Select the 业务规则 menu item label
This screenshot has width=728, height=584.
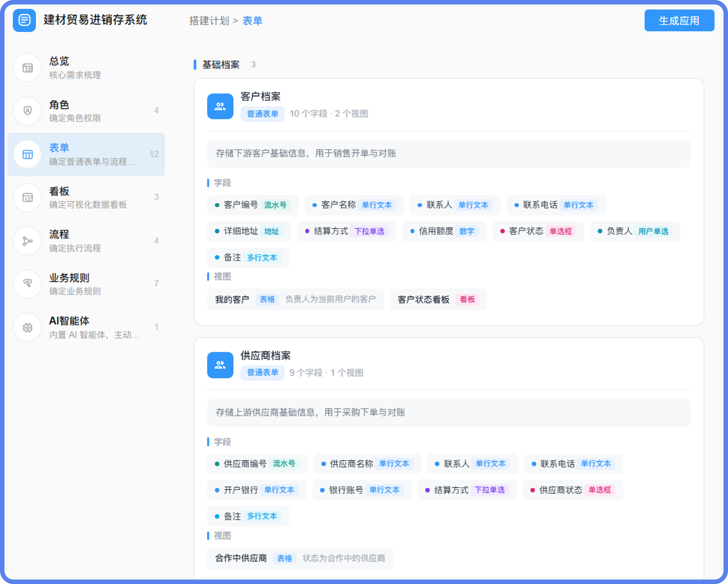point(69,278)
